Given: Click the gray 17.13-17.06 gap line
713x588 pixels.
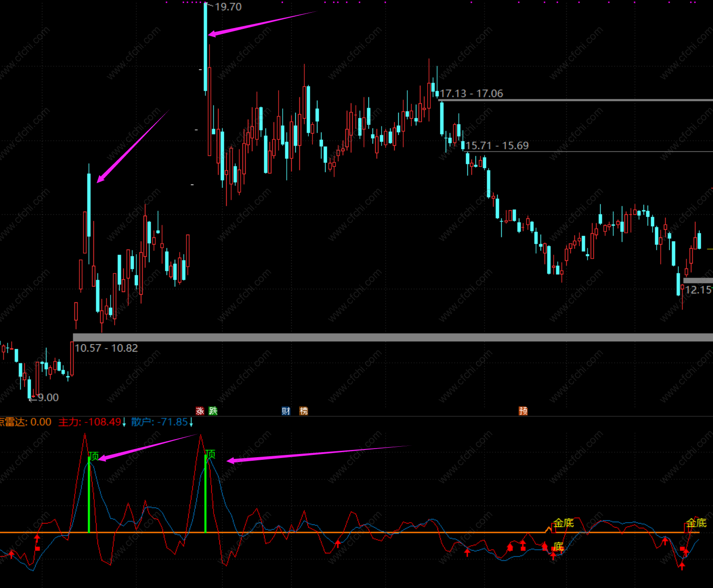Looking at the screenshot, I should [x=575, y=100].
